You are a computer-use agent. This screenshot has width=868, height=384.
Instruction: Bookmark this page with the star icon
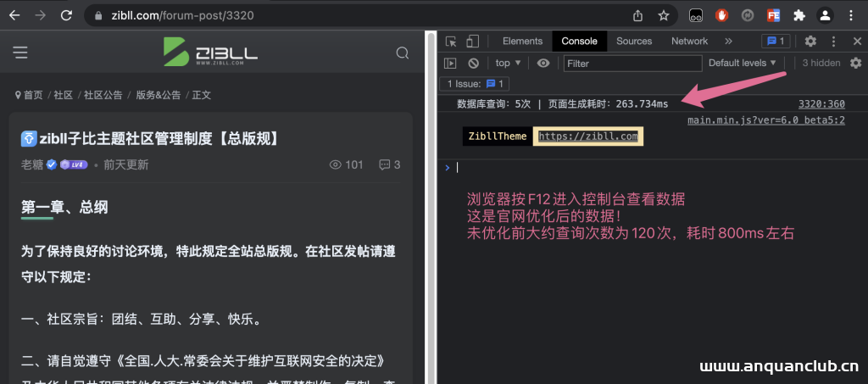click(x=664, y=15)
